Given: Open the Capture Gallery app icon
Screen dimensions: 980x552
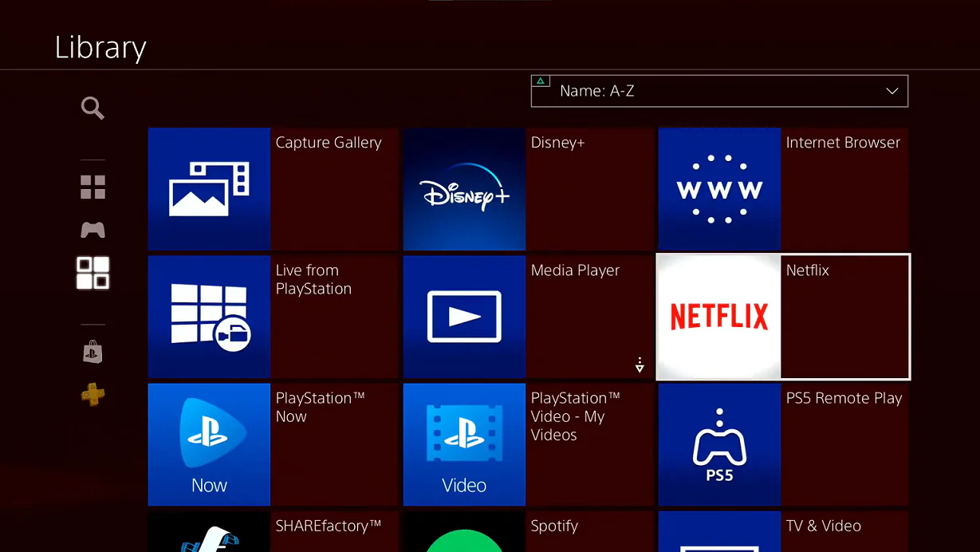Looking at the screenshot, I should (209, 189).
